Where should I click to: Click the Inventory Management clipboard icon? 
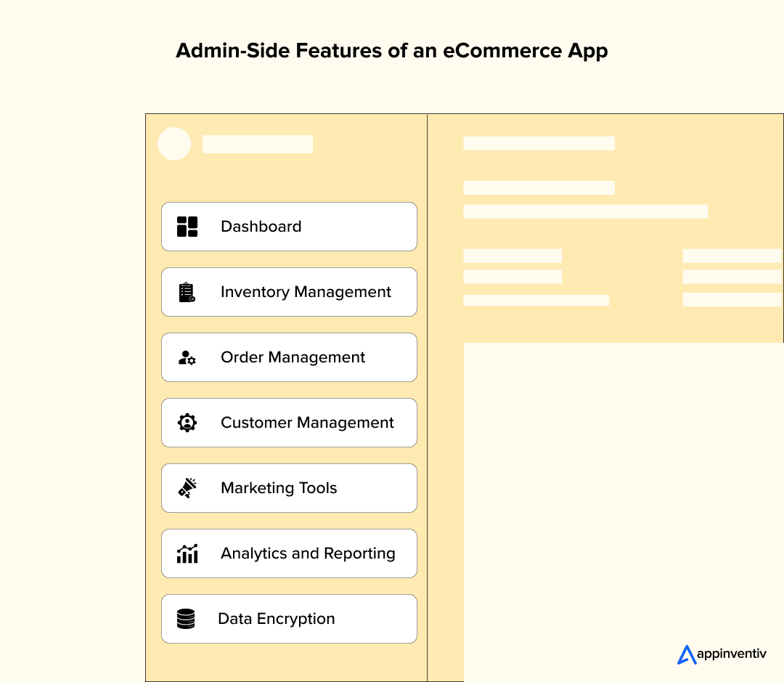coord(187,292)
